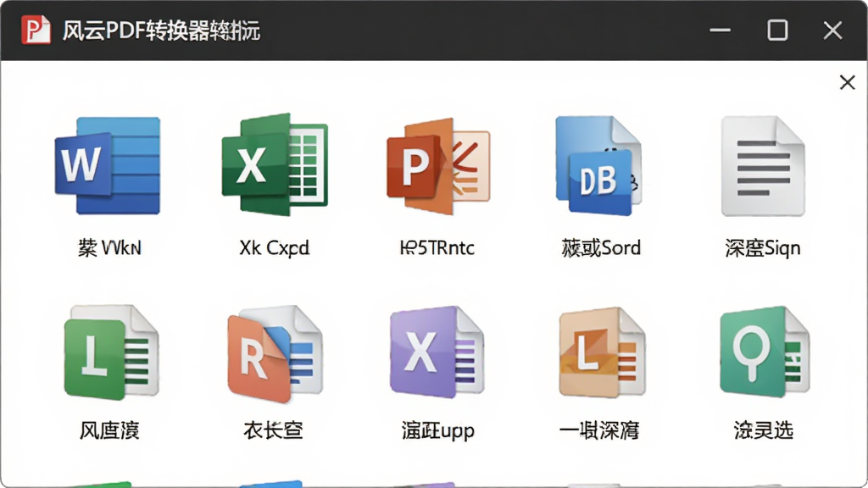868x488 pixels.
Task: Open the orange PowerPoint P converter icon
Action: [438, 166]
